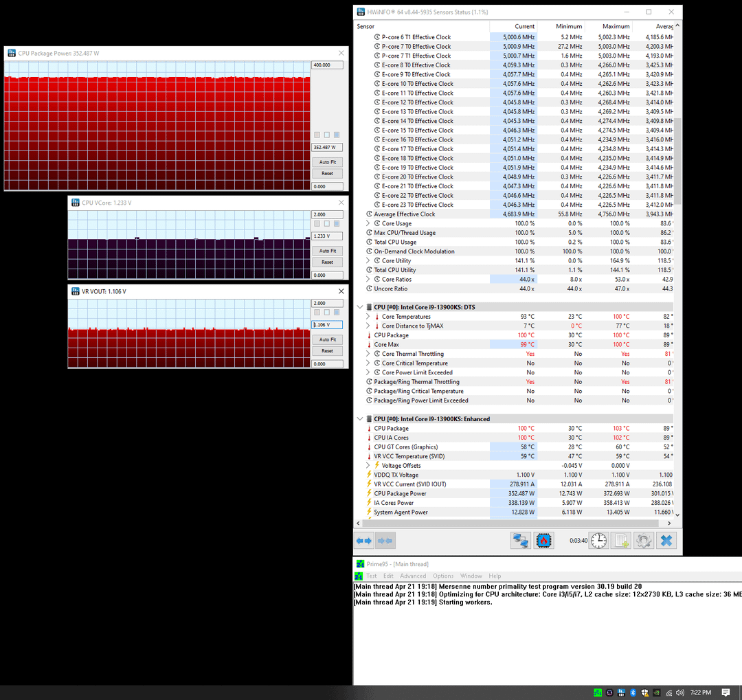Viewport: 742px width, 700px height.
Task: Open the network remote monitoring icon
Action: point(521,541)
